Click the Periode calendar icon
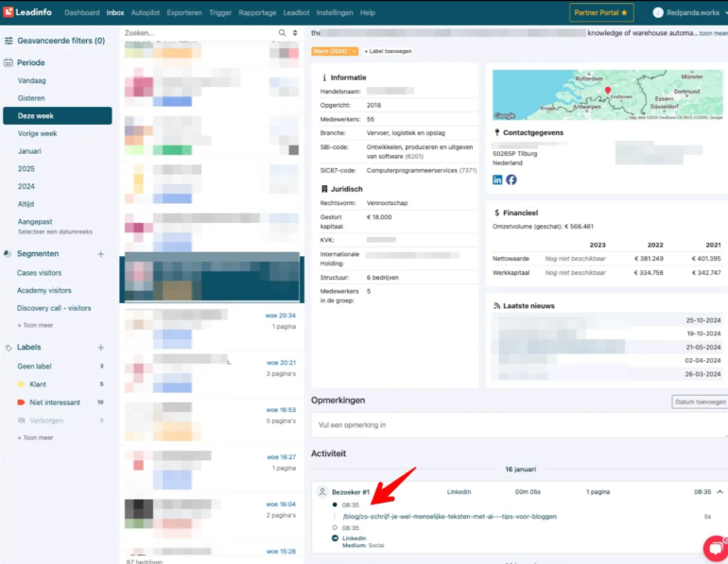This screenshot has height=564, width=728. click(8, 62)
